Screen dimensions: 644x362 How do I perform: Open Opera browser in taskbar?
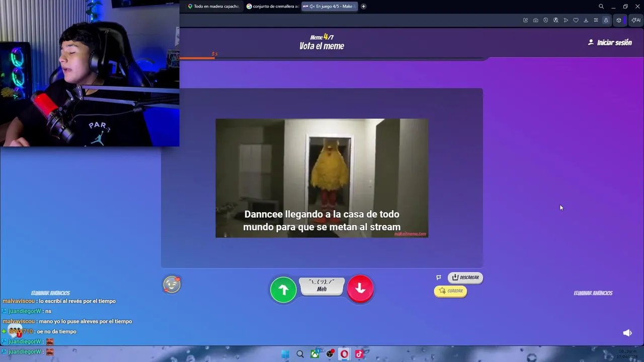[344, 354]
